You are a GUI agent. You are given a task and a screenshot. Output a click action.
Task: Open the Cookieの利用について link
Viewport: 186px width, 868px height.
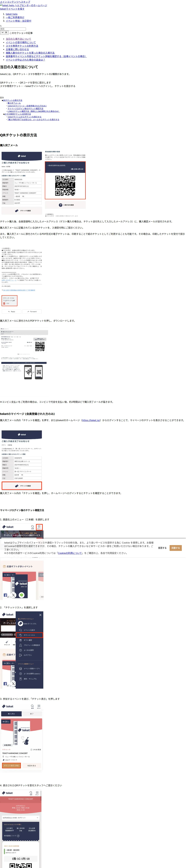point(70,553)
